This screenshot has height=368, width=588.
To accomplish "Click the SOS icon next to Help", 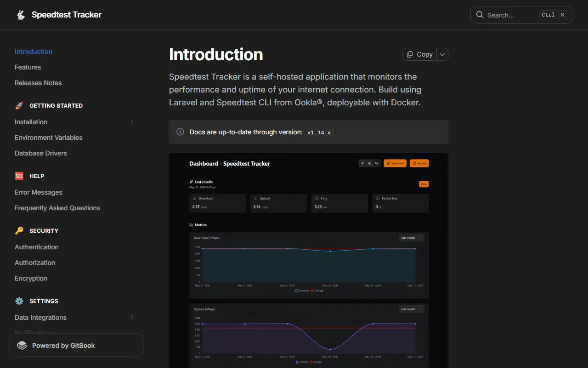I will (x=19, y=176).
